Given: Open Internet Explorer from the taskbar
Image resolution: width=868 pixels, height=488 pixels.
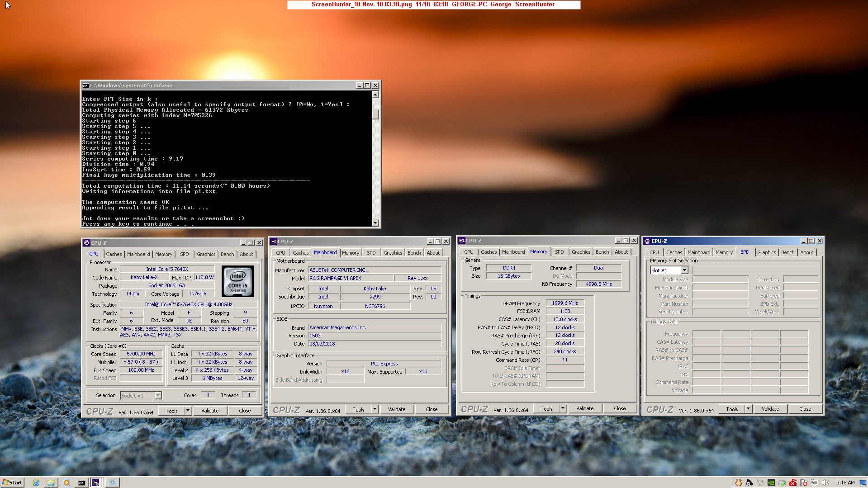Looking at the screenshot, I should tap(36, 483).
